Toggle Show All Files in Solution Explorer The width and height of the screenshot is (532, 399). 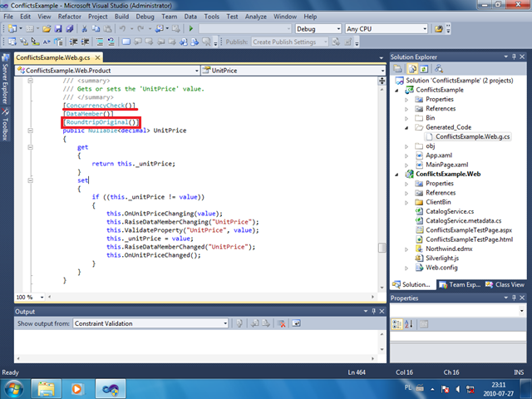(x=412, y=69)
